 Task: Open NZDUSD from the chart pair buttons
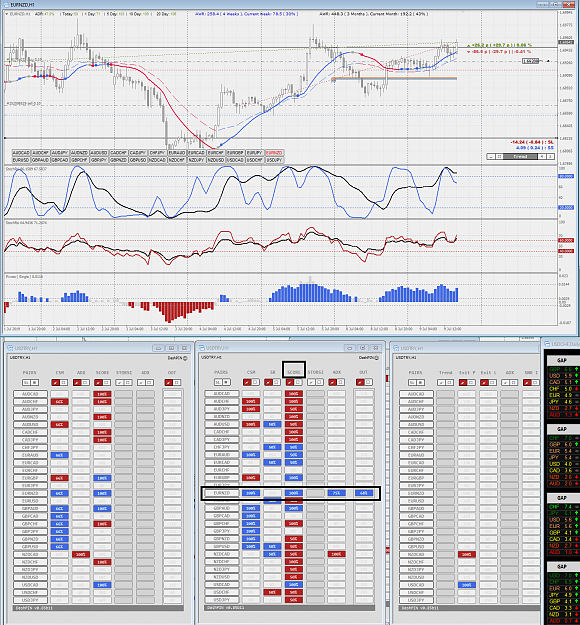[x=216, y=160]
